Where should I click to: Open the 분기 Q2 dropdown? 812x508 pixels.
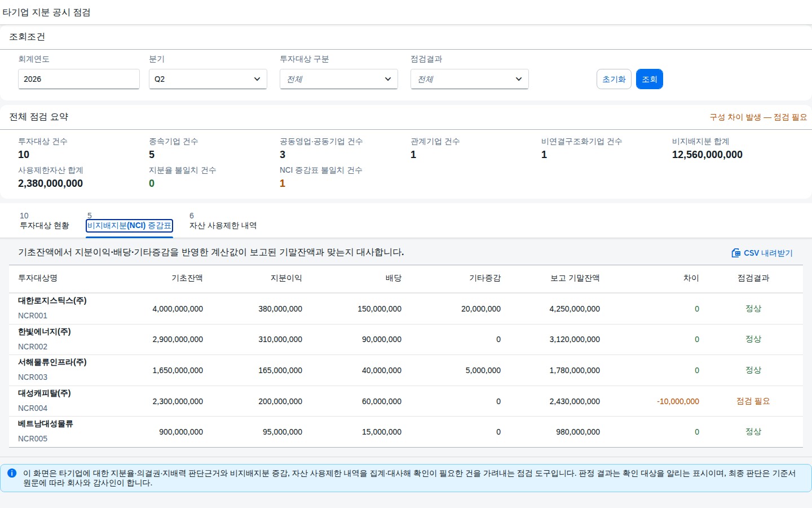point(208,79)
